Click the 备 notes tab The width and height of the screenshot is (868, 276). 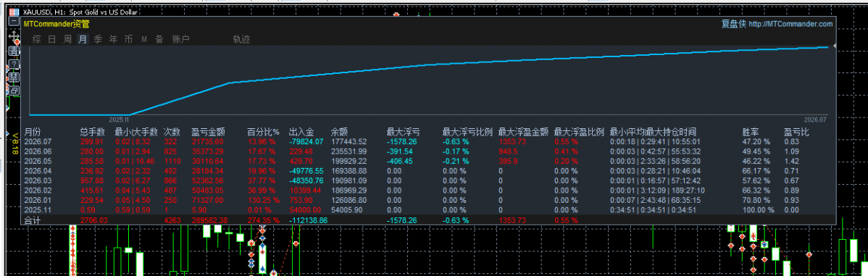tap(159, 39)
